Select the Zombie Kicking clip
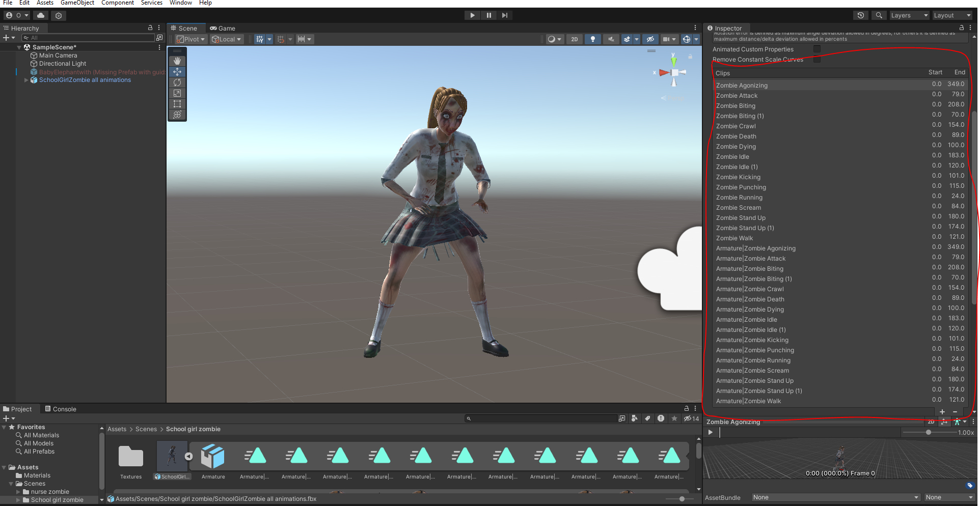Screen dimensions: 980x506 coord(840,177)
